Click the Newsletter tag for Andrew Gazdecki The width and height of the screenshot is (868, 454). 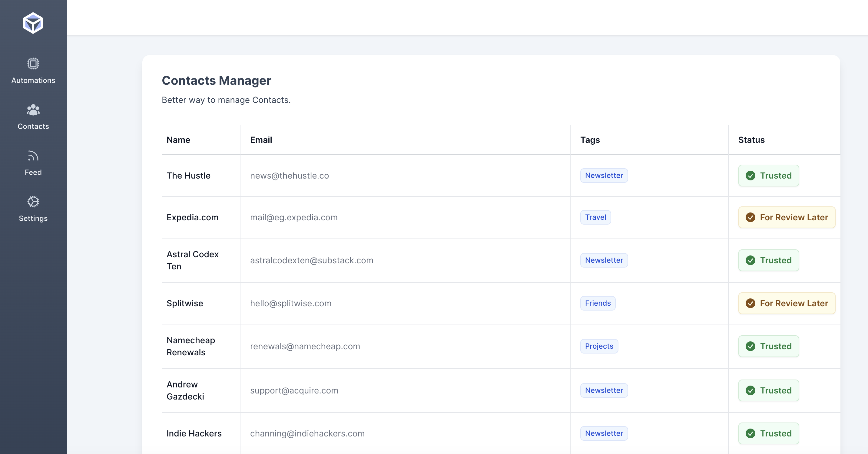604,390
